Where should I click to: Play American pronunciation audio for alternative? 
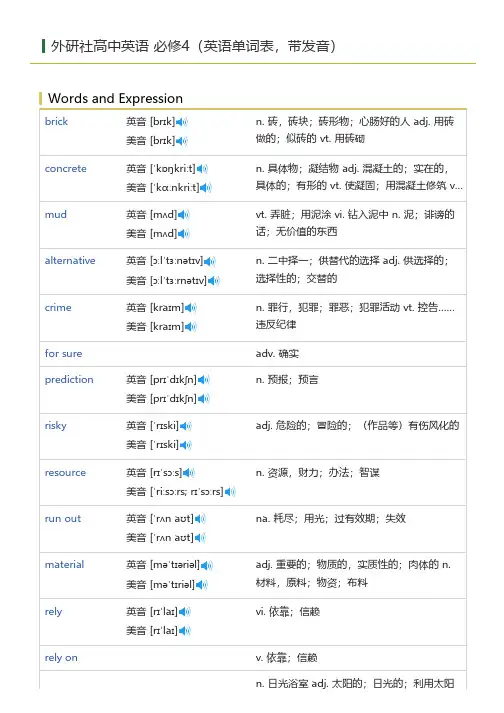213,281
